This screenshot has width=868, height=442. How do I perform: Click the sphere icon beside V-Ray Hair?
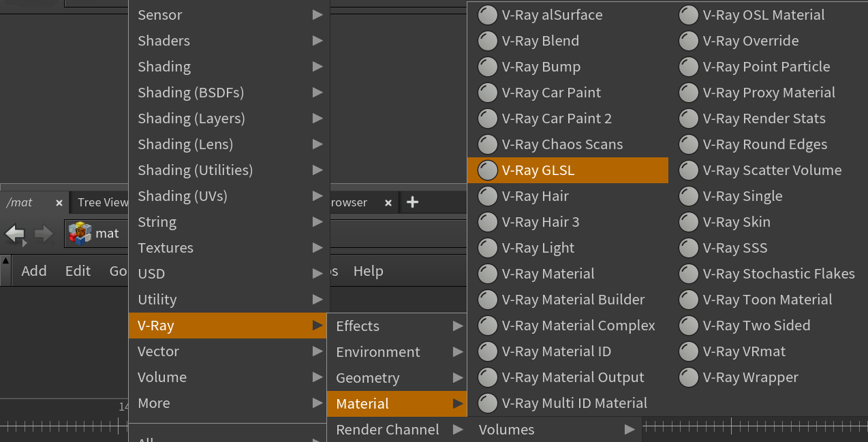487,196
